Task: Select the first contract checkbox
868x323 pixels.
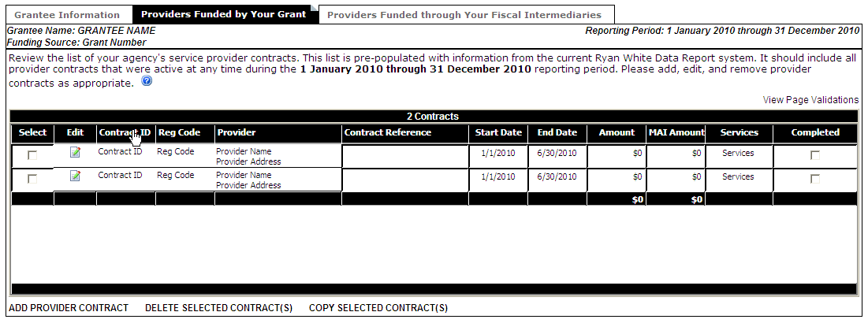Action: coord(32,156)
